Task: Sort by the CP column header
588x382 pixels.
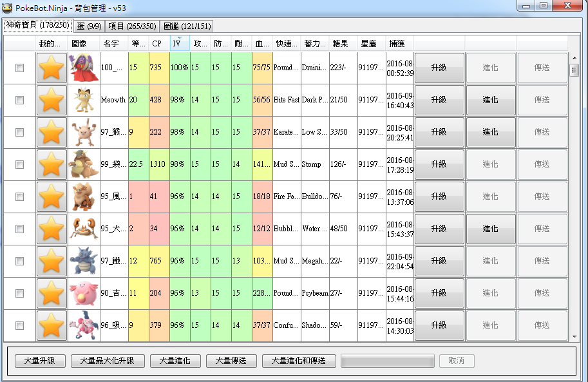Action: coord(158,44)
